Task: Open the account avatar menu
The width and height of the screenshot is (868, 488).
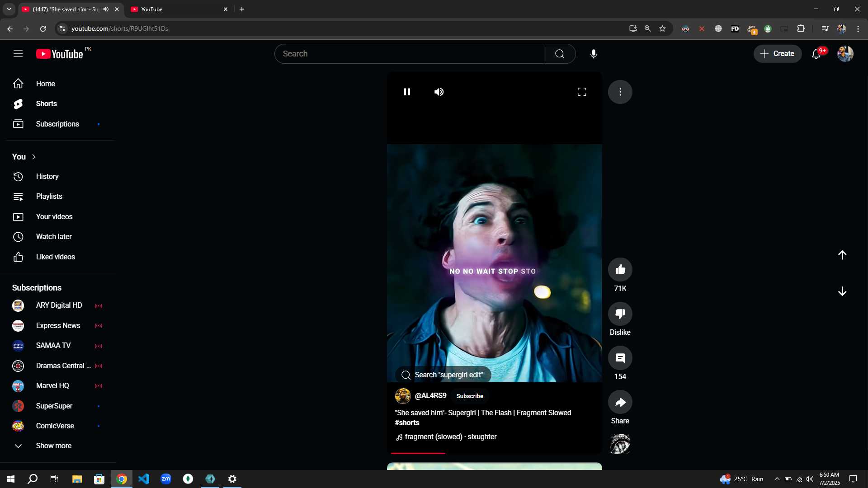Action: coord(845,54)
